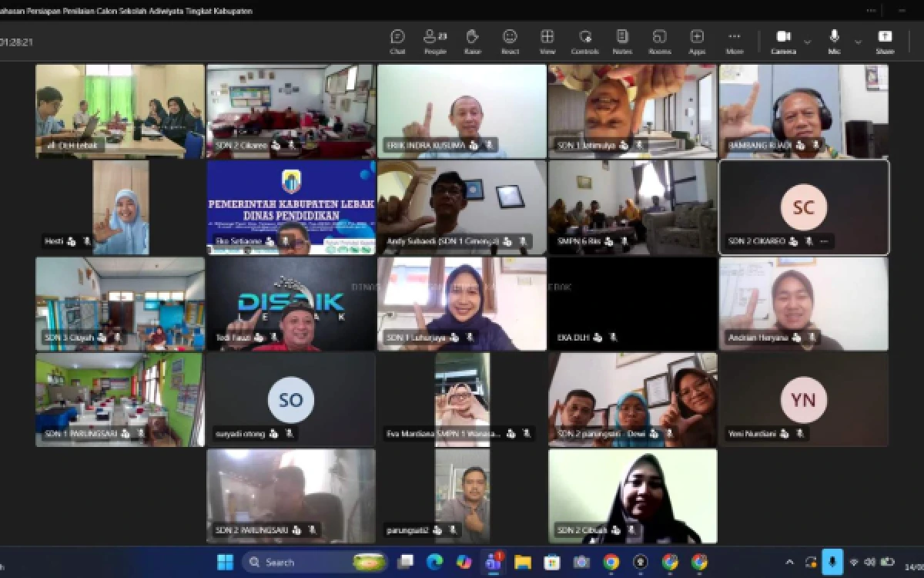924x578 pixels.
Task: Open Task View on the taskbar
Action: point(405,563)
